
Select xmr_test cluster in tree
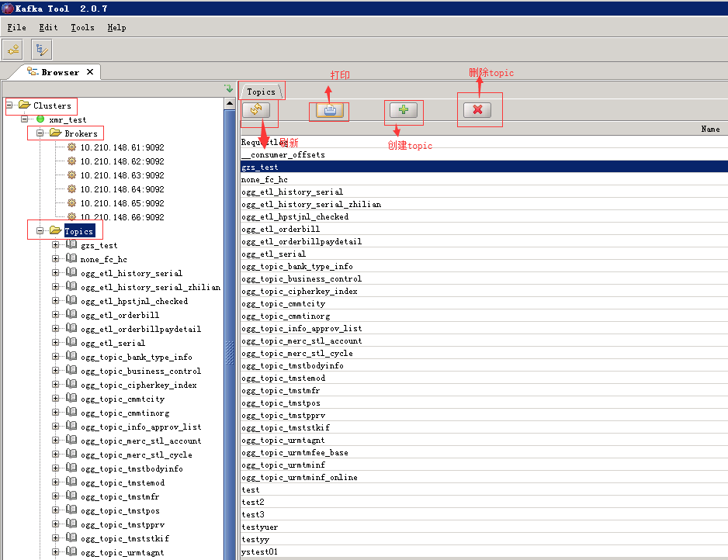tap(68, 119)
